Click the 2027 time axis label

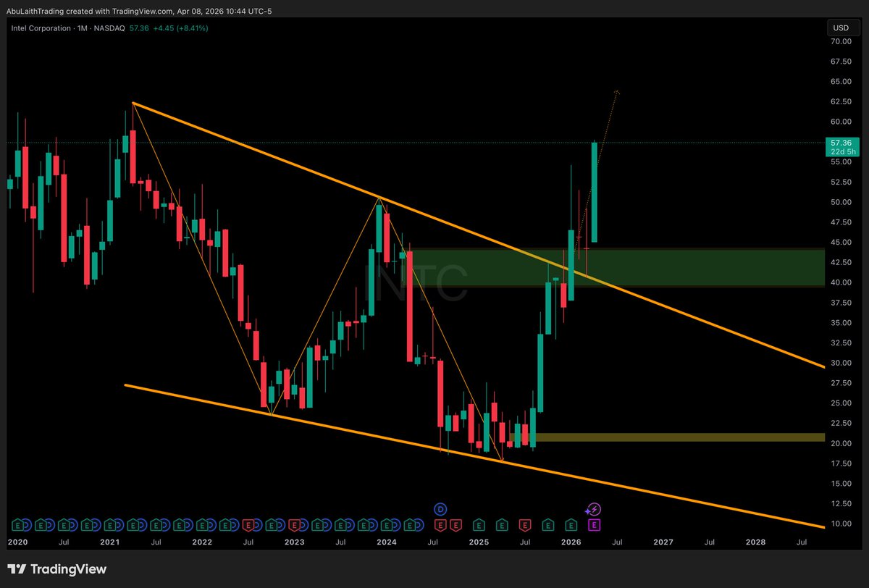(x=663, y=542)
